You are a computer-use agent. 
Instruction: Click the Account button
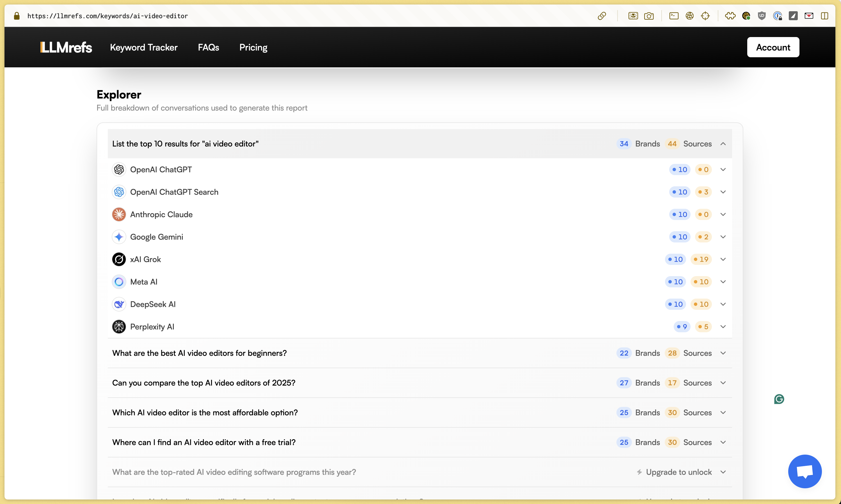773,47
